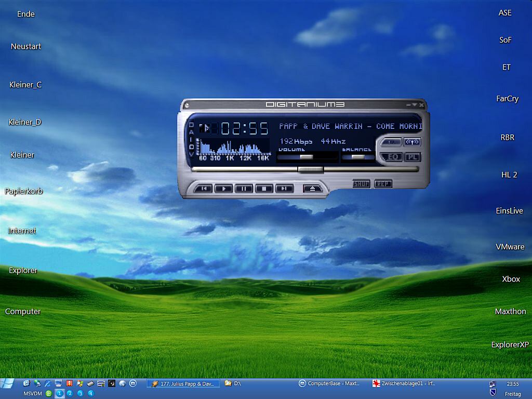Click the memory chip quick launch icon
The width and height of the screenshot is (532, 399).
[90, 383]
